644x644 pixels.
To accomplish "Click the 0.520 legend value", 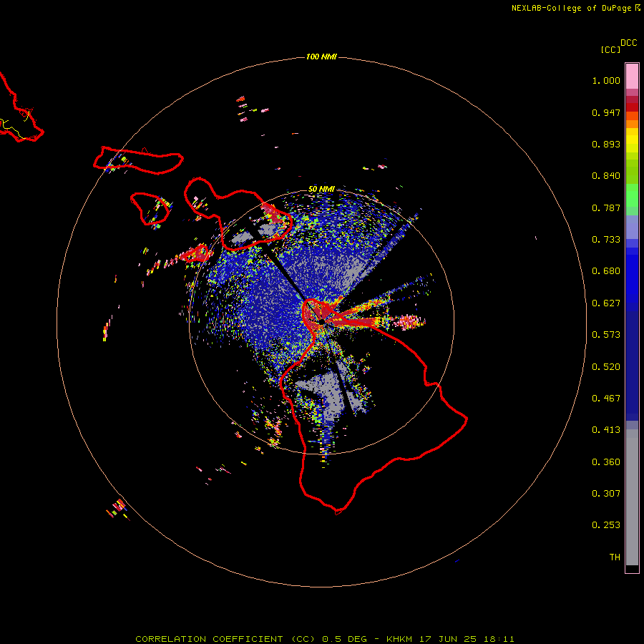I will click(x=606, y=367).
